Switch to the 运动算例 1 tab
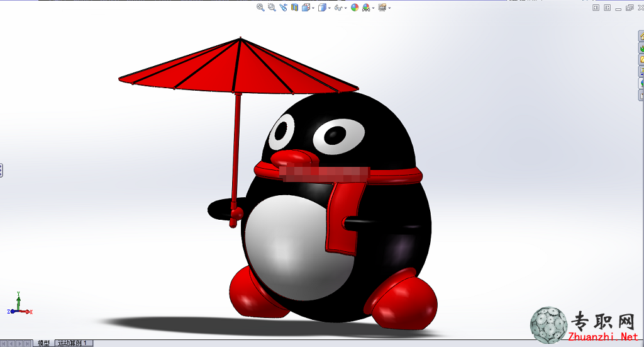The image size is (644, 347). 73,343
